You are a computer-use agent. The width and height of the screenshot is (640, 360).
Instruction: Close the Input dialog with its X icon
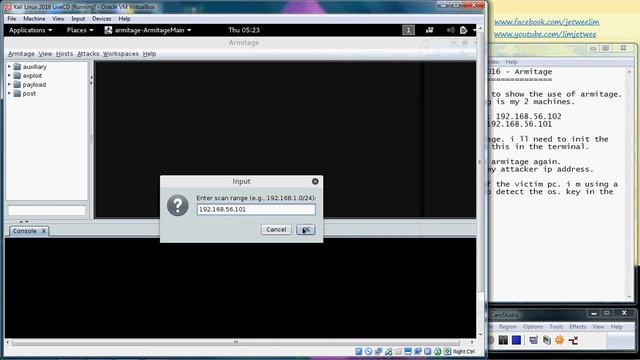click(315, 181)
